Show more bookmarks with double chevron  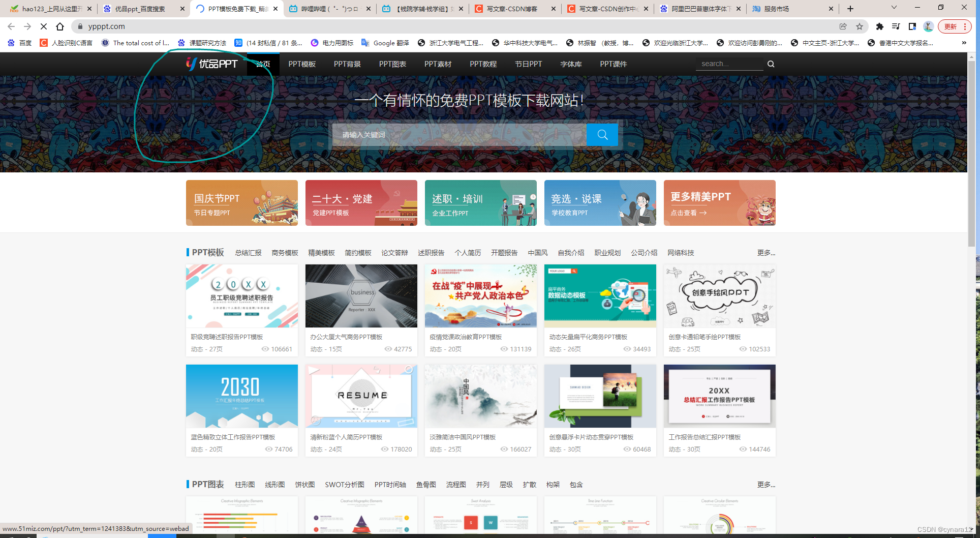pos(964,43)
